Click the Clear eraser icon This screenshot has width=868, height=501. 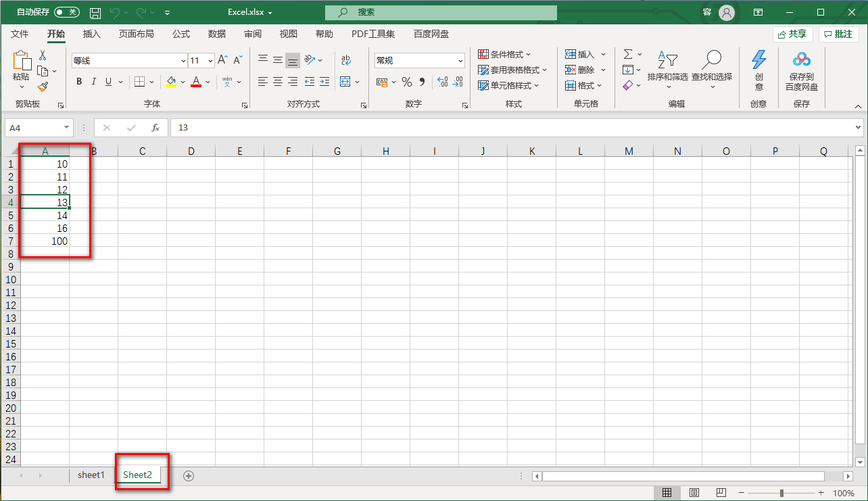coord(628,85)
